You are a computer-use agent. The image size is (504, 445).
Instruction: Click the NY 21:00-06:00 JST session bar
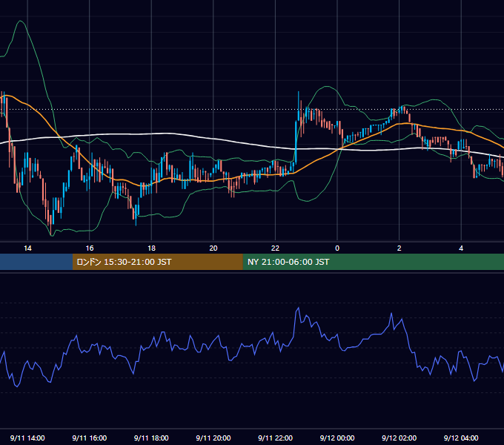pos(373,262)
